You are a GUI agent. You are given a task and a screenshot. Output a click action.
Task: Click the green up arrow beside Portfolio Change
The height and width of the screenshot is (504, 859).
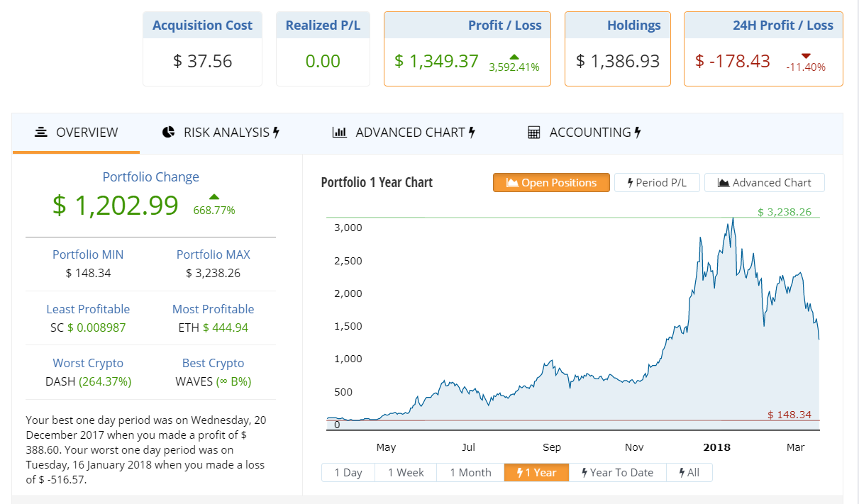coord(214,197)
